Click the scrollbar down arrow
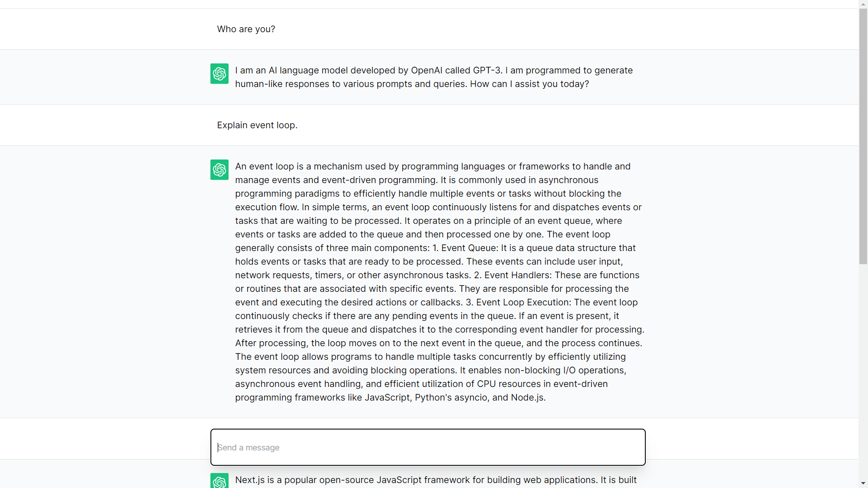 [863, 483]
